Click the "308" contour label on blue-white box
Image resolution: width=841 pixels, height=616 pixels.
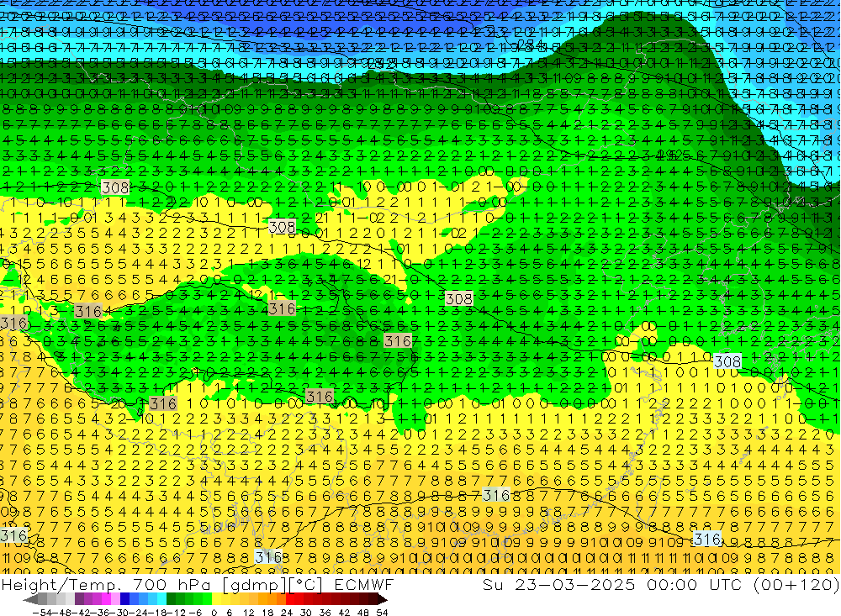click(x=727, y=361)
